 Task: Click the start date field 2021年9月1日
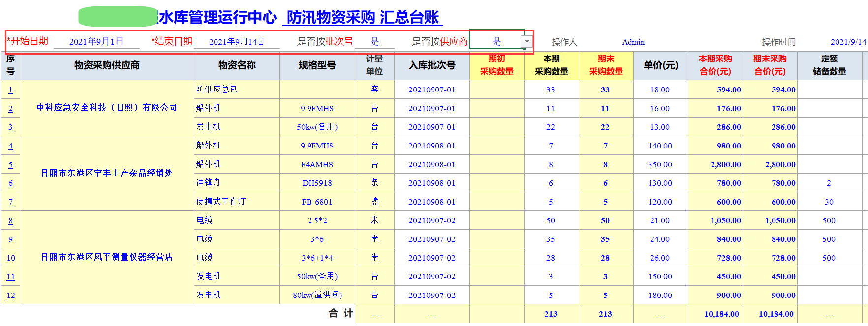[96, 42]
